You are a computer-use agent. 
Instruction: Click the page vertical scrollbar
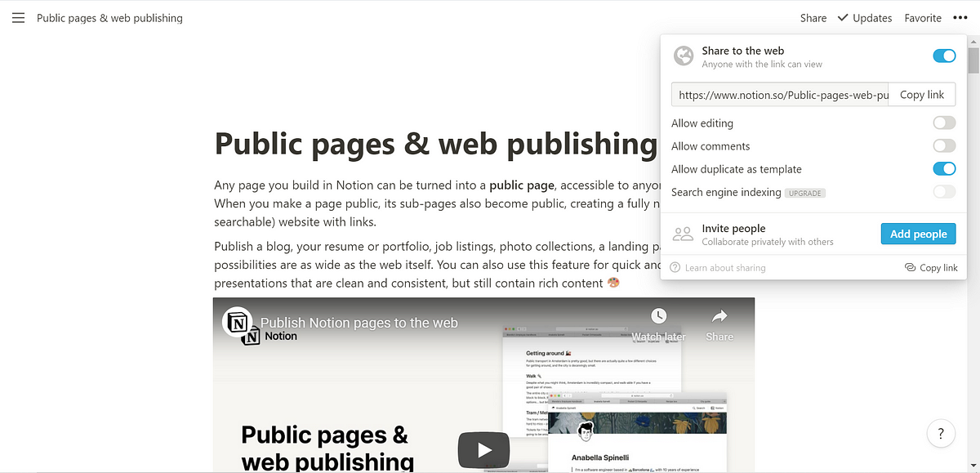[x=973, y=61]
